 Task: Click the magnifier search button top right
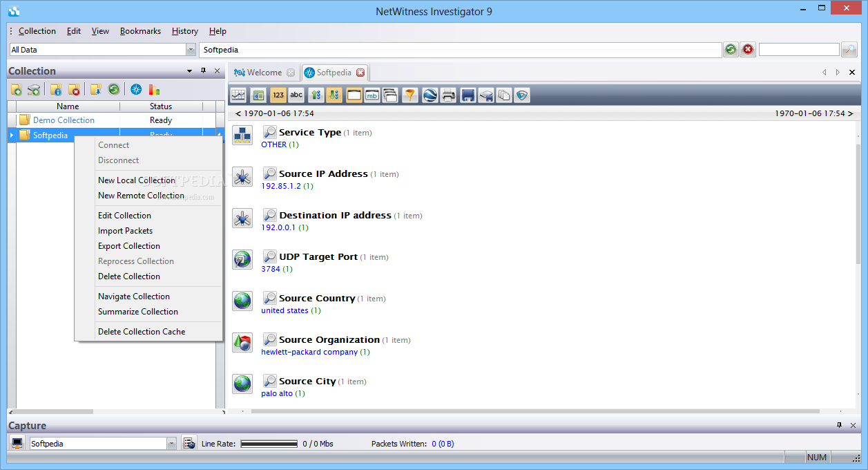[849, 50]
